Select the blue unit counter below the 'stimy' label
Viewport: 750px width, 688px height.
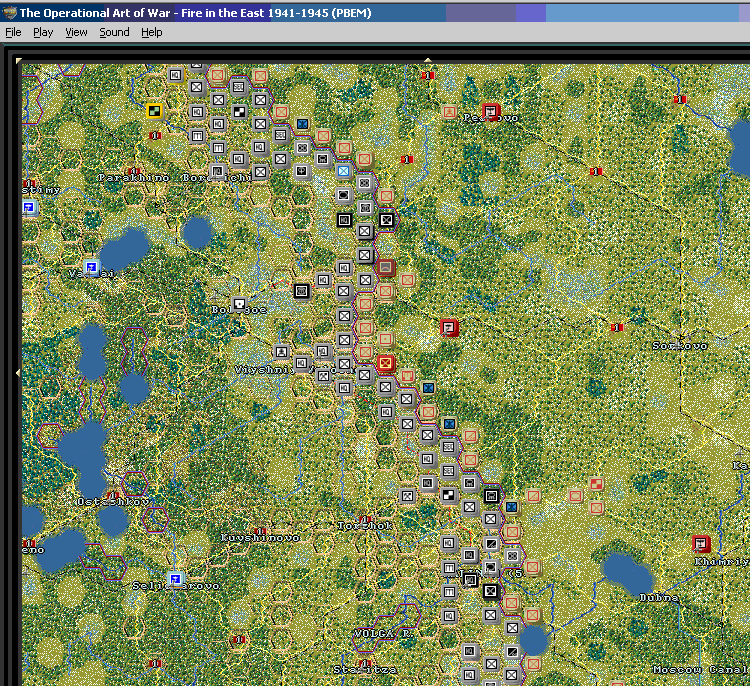(x=29, y=208)
